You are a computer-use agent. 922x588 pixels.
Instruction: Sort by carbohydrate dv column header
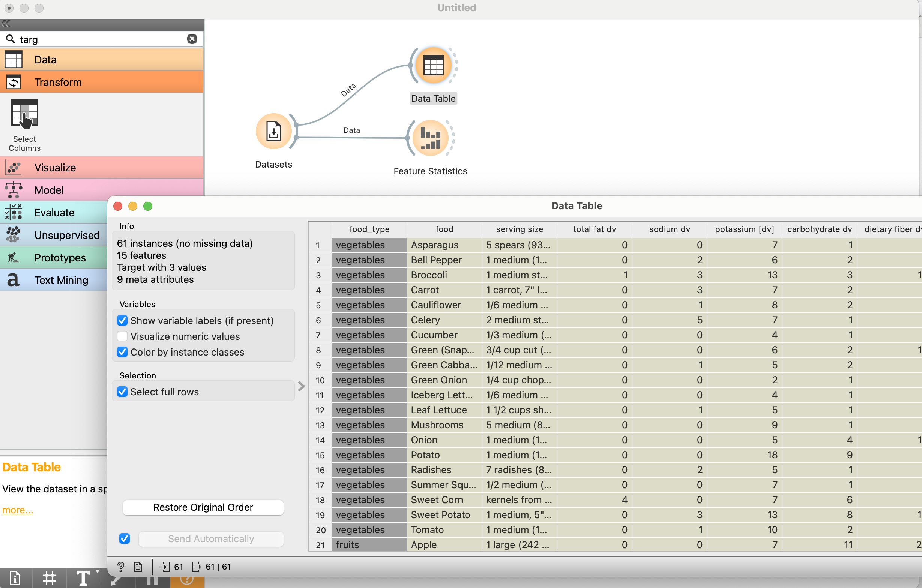pos(819,229)
